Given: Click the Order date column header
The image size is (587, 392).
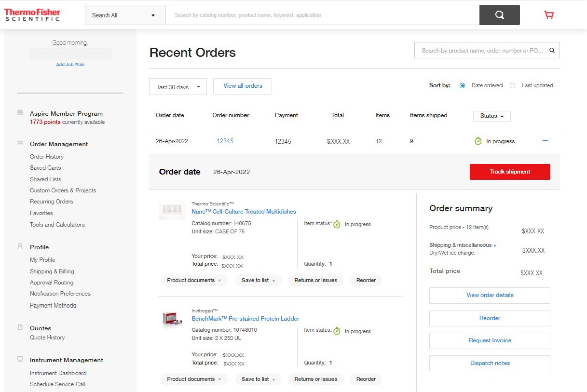Looking at the screenshot, I should pos(170,115).
